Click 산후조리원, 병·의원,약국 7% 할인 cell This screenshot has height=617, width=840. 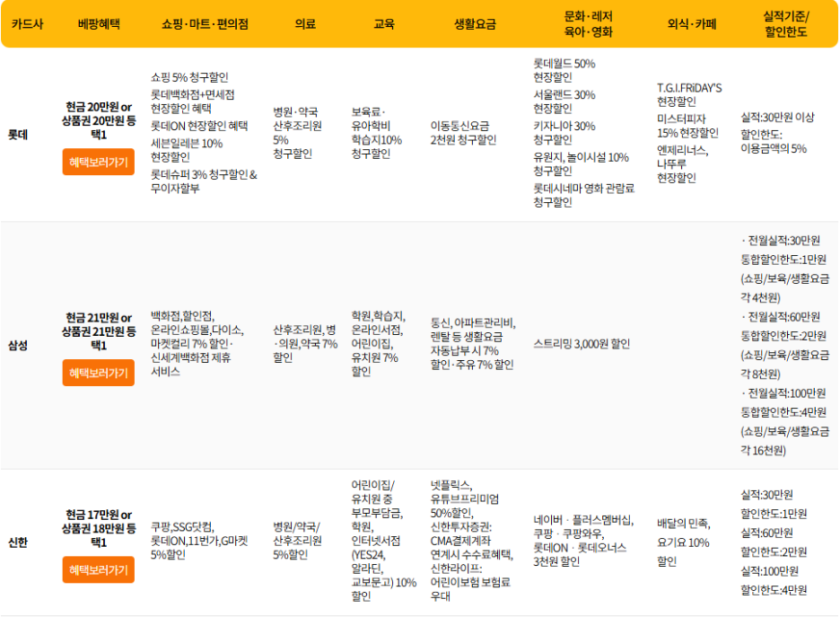[x=305, y=344]
